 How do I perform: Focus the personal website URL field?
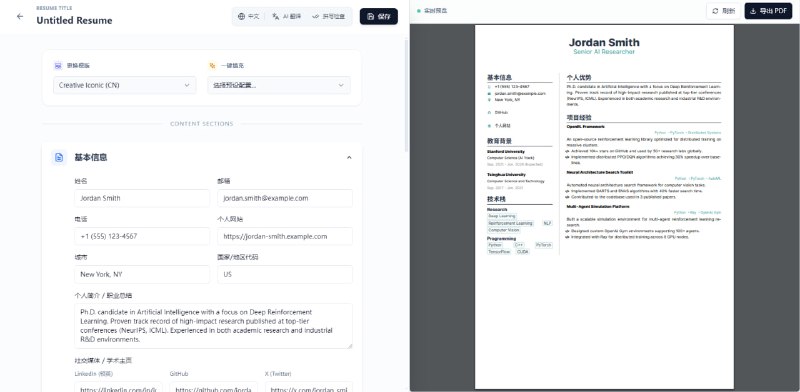[x=285, y=236]
